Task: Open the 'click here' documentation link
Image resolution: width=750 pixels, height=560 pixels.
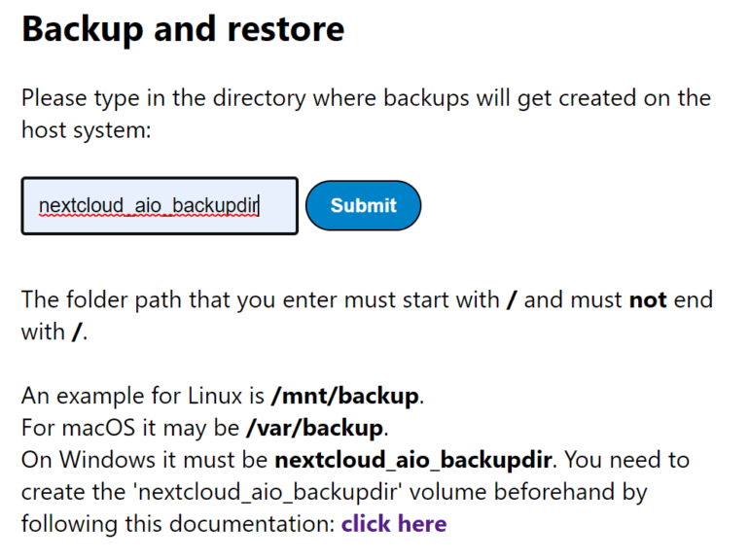Action: tap(393, 524)
